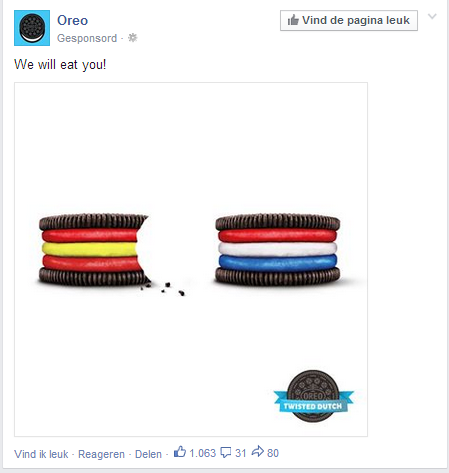Click Vind ik leuk under the post
Screen dimensions: 449x473
41,454
